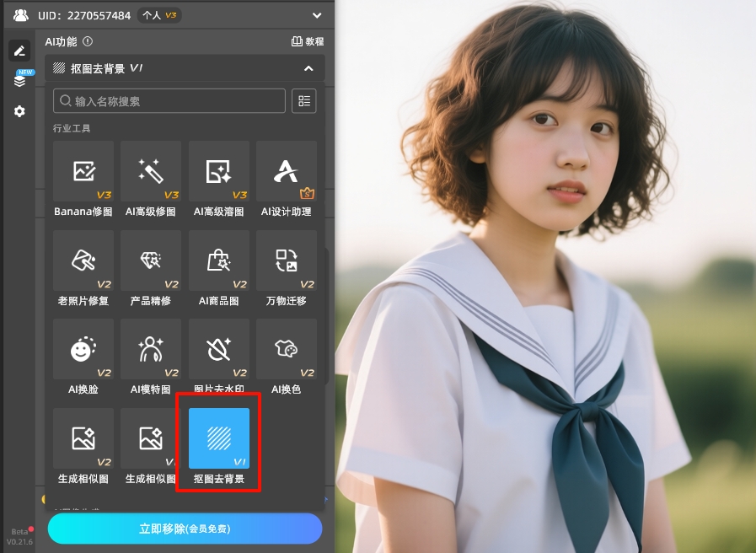This screenshot has height=553, width=756.
Task: Open the settings gear in the sidebar
Action: (x=19, y=110)
